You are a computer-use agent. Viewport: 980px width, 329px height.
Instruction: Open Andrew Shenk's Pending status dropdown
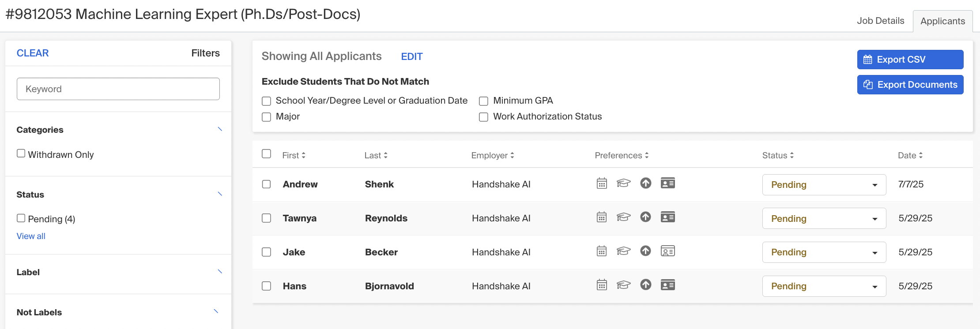(x=824, y=185)
